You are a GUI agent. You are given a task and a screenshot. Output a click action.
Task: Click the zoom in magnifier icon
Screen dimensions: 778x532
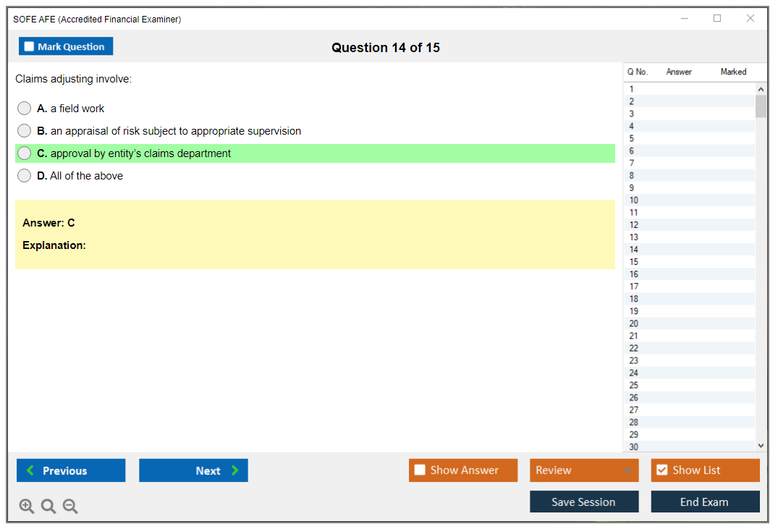click(x=27, y=507)
